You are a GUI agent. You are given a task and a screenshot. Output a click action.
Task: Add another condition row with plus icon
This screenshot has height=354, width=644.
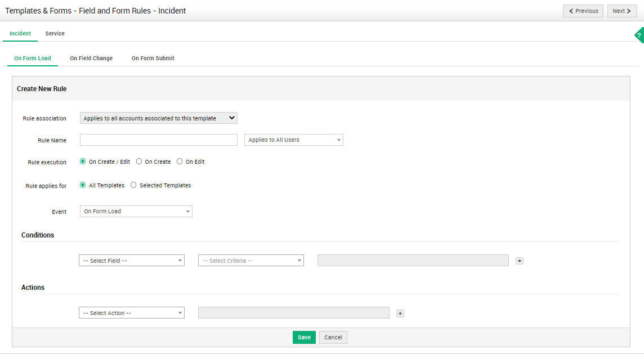(x=520, y=261)
